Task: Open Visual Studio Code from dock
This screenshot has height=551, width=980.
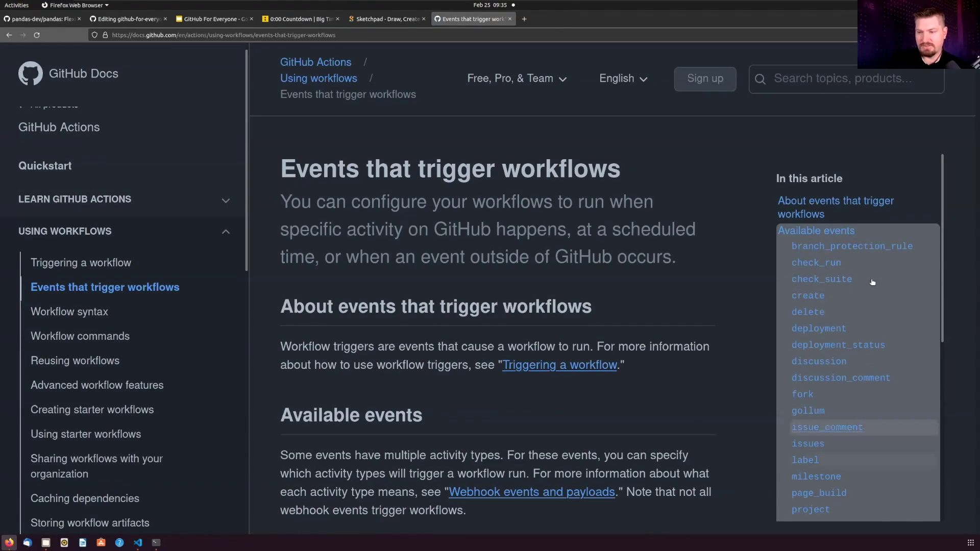Action: click(138, 543)
